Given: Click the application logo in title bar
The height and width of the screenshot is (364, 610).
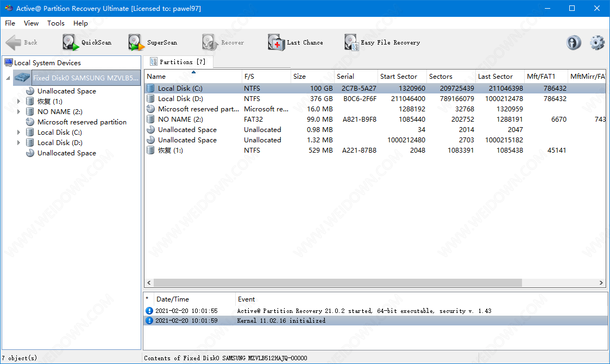Looking at the screenshot, I should click(x=9, y=8).
